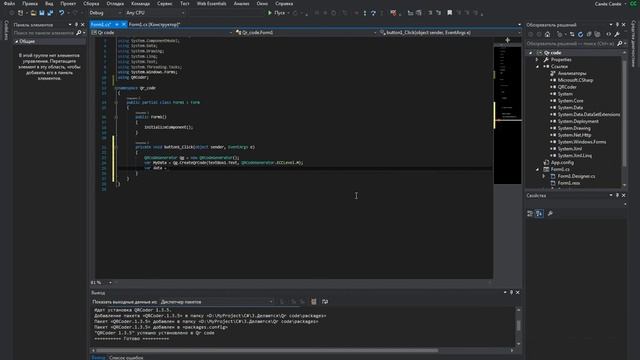The height and width of the screenshot is (360, 640).
Task: Pin the Панель элементов panel
Action: pyautogui.click(x=76, y=25)
